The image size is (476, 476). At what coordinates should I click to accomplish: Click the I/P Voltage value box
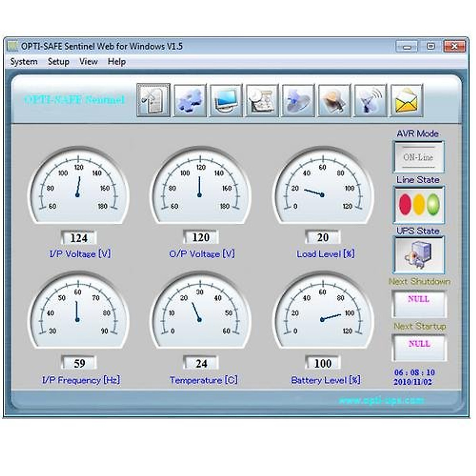click(x=79, y=238)
